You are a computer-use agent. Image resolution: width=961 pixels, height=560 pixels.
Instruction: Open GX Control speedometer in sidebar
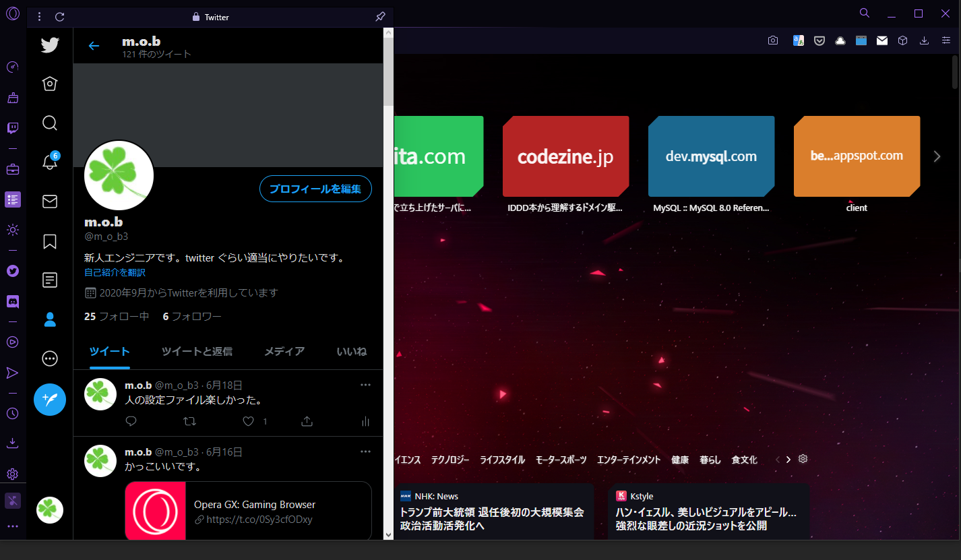pos(13,67)
